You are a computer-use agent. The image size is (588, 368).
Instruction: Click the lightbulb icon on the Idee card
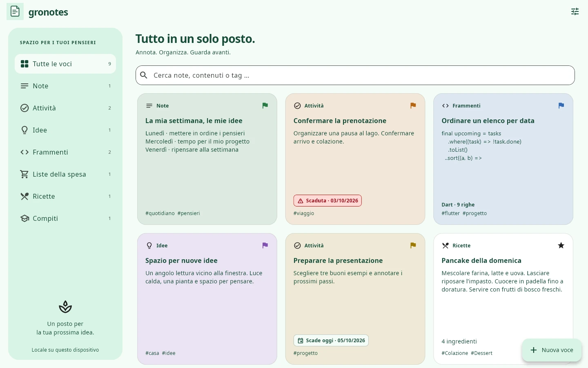click(149, 245)
